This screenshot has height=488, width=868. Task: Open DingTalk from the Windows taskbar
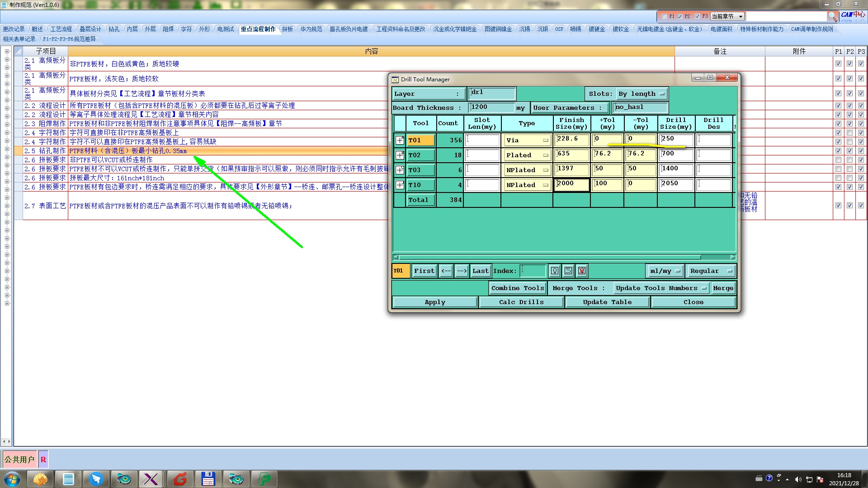(x=96, y=479)
